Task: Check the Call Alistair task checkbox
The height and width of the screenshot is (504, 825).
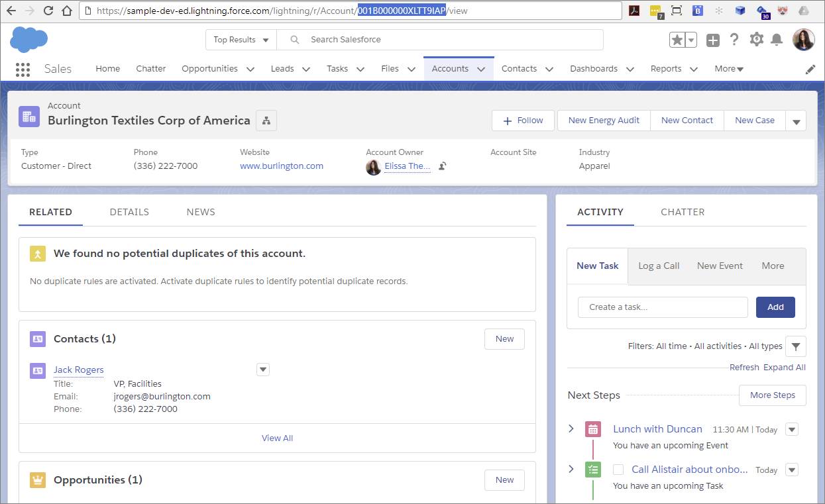Action: 619,470
